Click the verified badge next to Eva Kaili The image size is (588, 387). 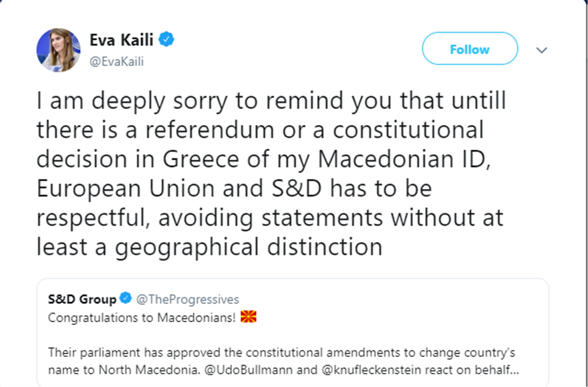tap(167, 40)
